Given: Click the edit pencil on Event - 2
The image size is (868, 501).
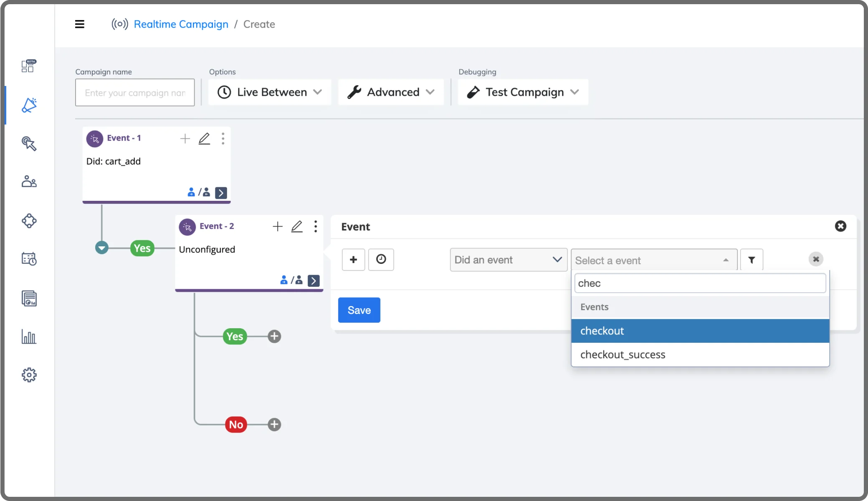Looking at the screenshot, I should click(297, 226).
